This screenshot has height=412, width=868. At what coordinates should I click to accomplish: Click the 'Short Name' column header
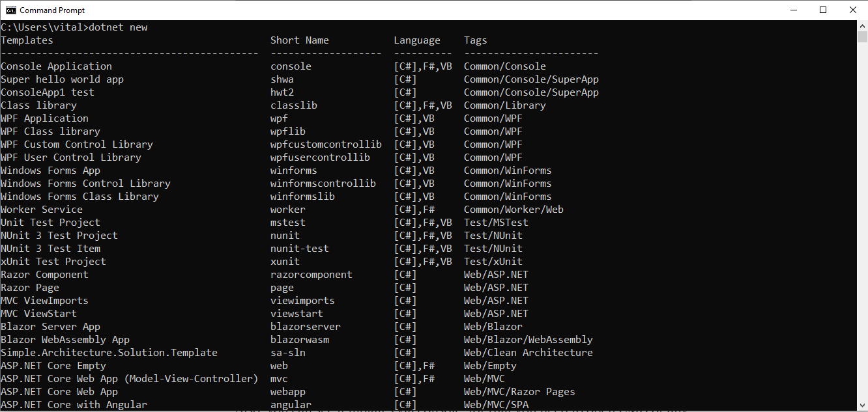point(300,40)
